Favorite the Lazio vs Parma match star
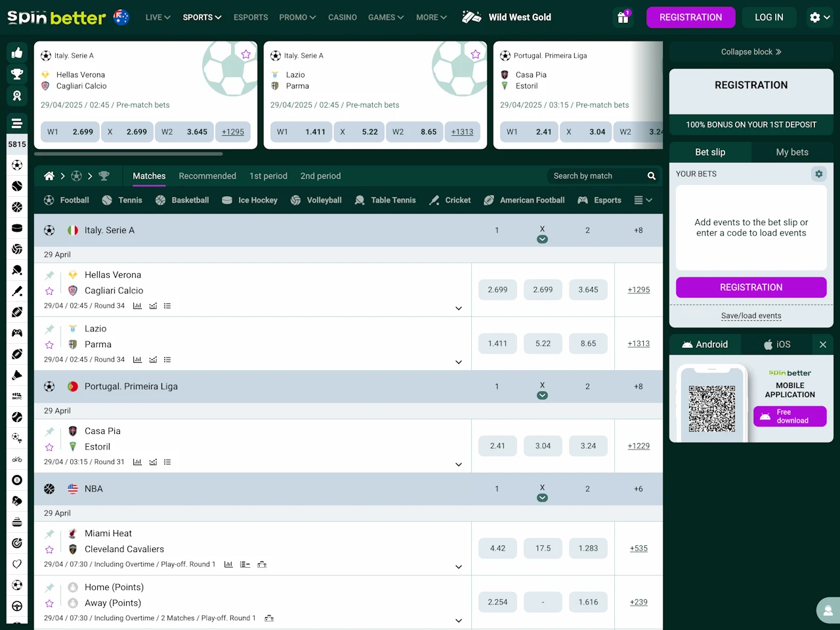This screenshot has height=630, width=840. click(49, 345)
